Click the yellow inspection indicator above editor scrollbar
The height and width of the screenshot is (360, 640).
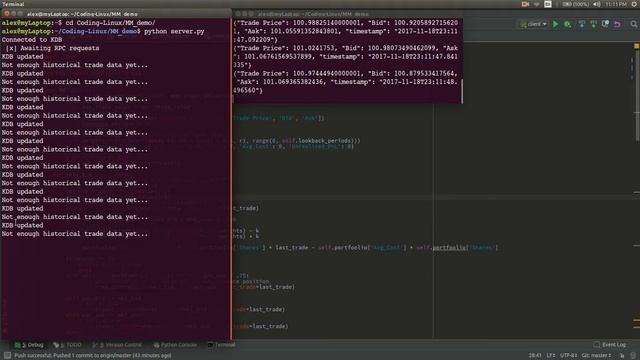click(x=636, y=46)
